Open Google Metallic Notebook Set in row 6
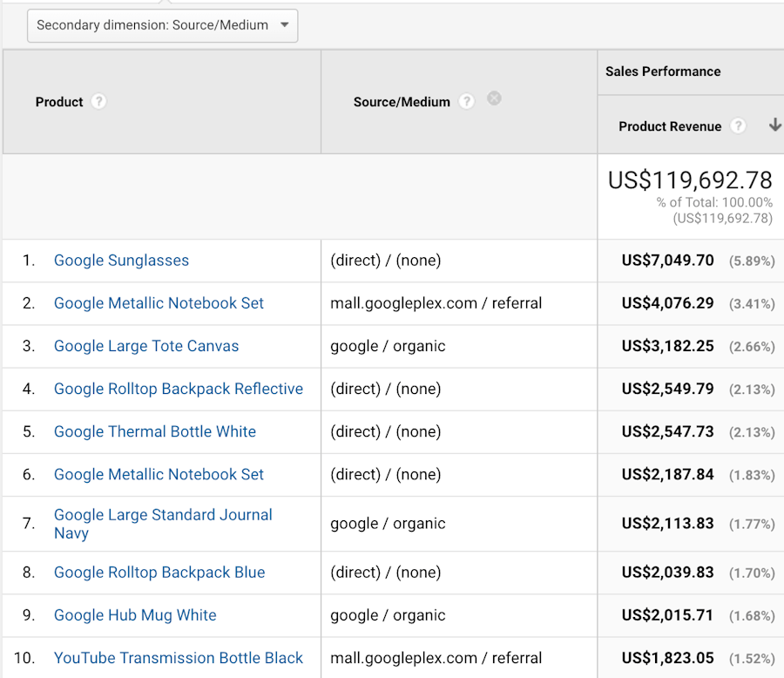Image resolution: width=784 pixels, height=678 pixels. pyautogui.click(x=159, y=474)
